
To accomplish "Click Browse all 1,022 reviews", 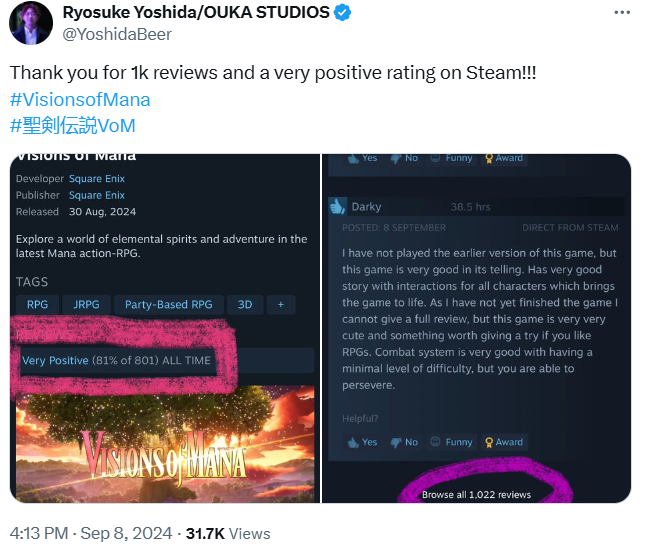I will tap(476, 494).
